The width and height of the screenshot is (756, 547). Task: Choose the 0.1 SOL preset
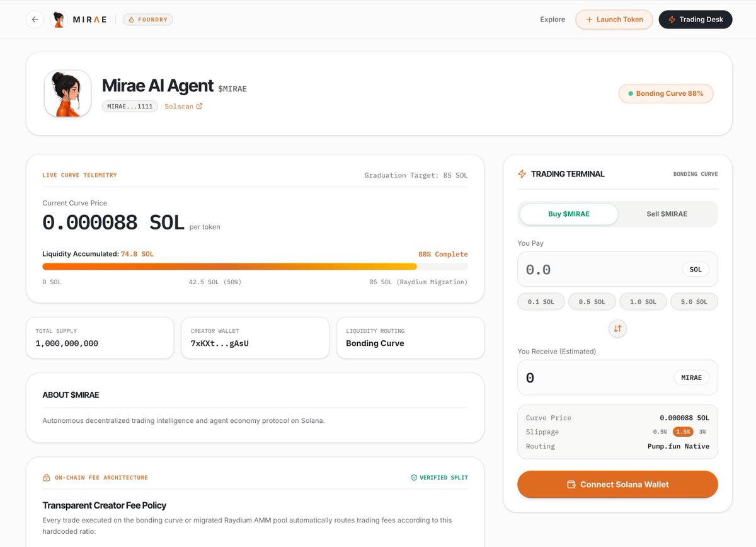pyautogui.click(x=541, y=302)
